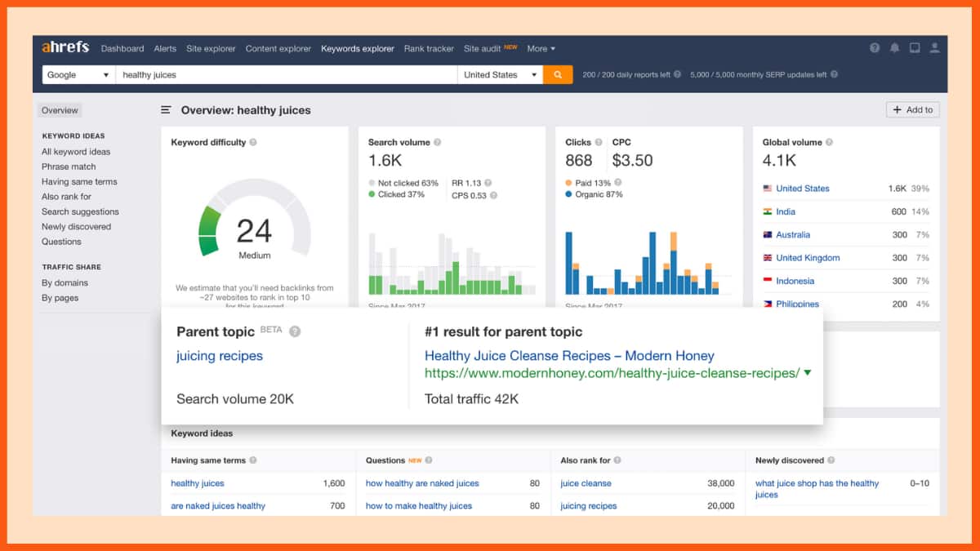The width and height of the screenshot is (980, 551).
Task: Open the help question mark icon in header
Action: (875, 48)
